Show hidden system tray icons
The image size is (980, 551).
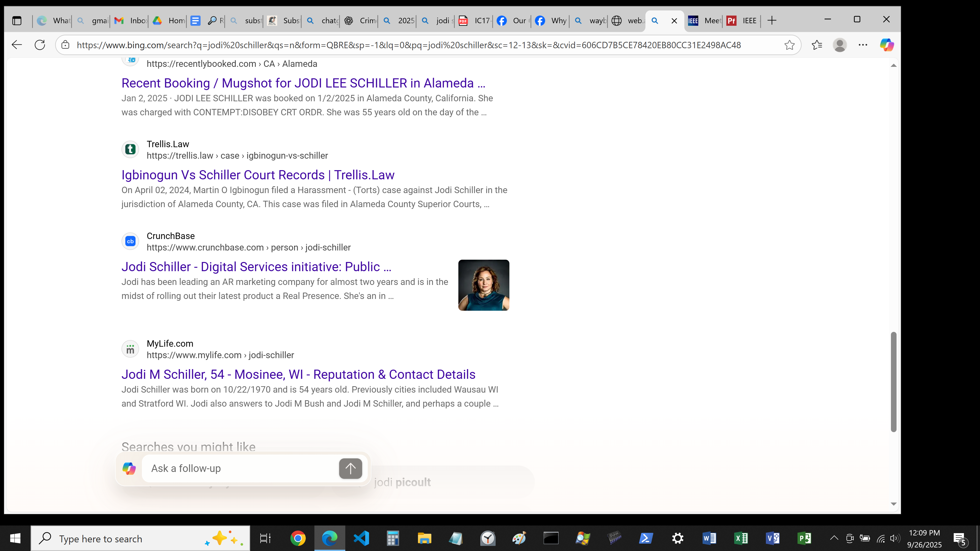834,538
